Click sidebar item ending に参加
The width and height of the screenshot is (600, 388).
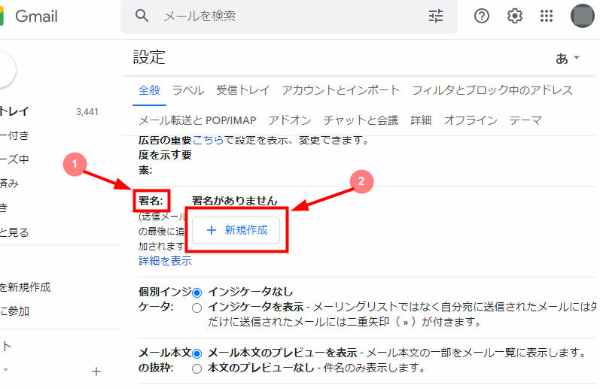coord(15,311)
